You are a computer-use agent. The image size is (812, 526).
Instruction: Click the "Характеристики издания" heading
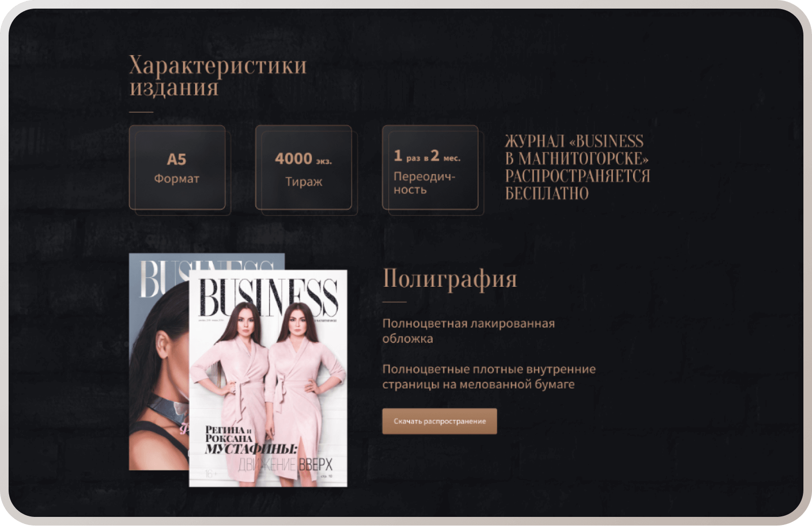click(x=218, y=76)
